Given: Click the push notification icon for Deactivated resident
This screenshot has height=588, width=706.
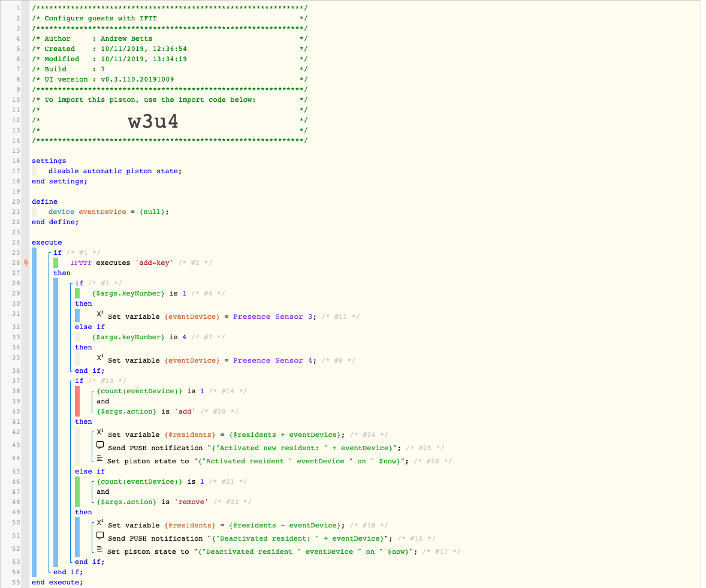Looking at the screenshot, I should [100, 536].
